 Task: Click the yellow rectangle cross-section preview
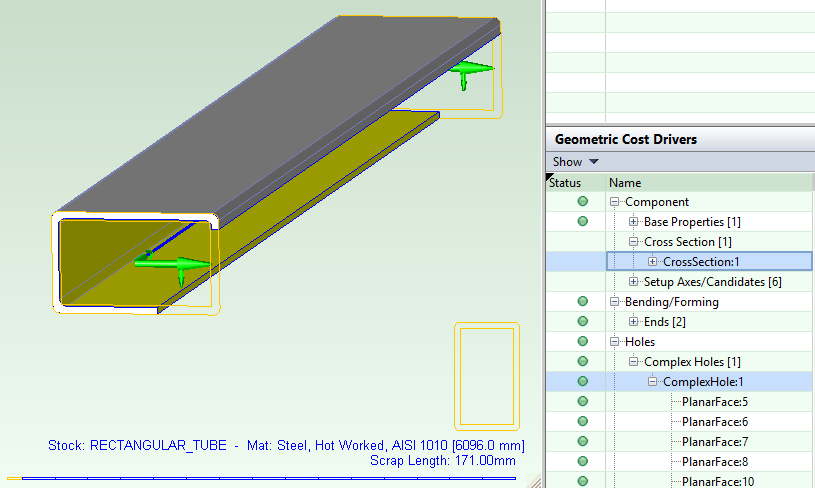pos(487,376)
